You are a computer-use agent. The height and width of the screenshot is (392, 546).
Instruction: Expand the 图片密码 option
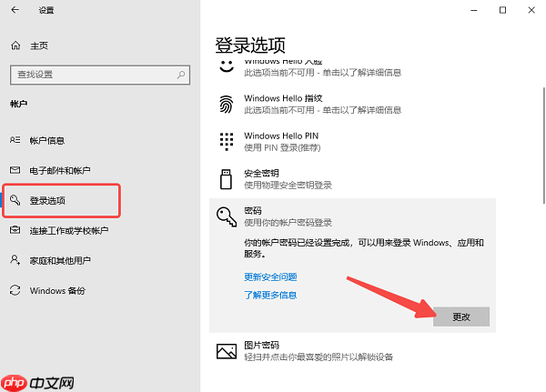(x=352, y=351)
